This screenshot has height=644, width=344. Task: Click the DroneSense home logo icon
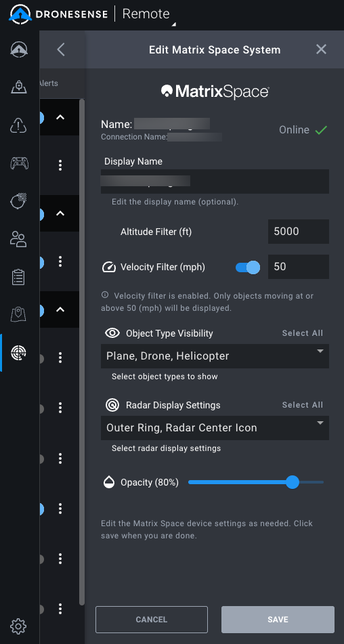pos(19,14)
